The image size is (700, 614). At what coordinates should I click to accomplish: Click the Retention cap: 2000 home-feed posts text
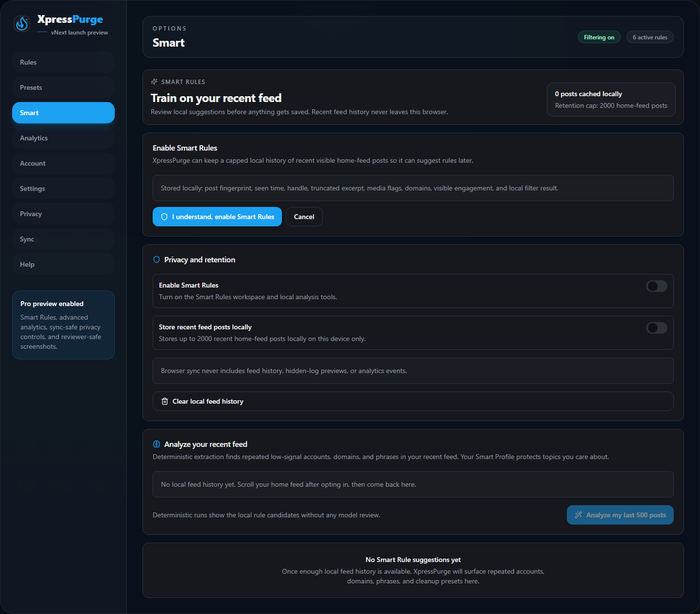[x=611, y=105]
